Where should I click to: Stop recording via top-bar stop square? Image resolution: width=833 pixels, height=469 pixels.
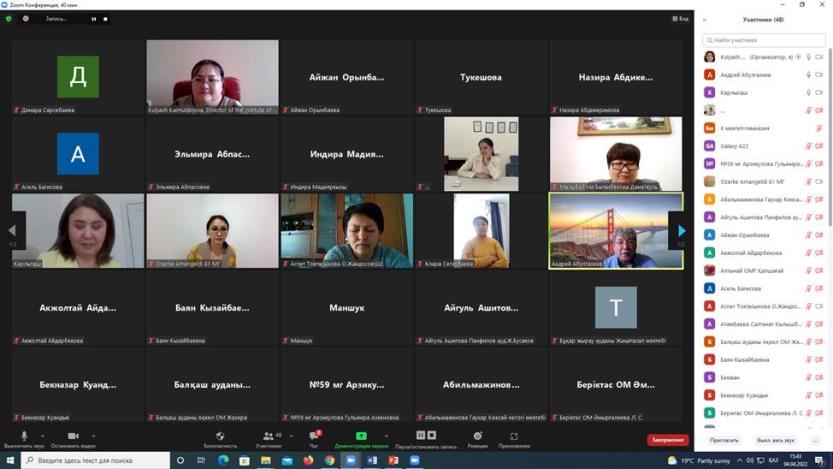click(105, 19)
